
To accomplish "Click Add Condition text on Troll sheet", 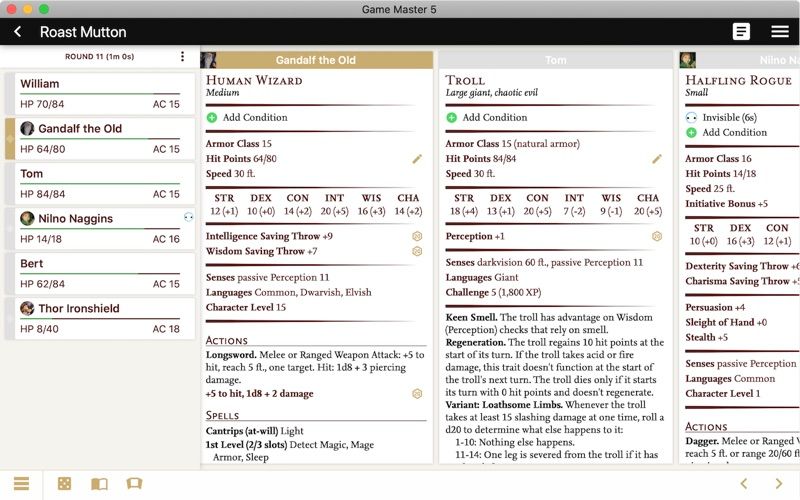I will tap(495, 117).
